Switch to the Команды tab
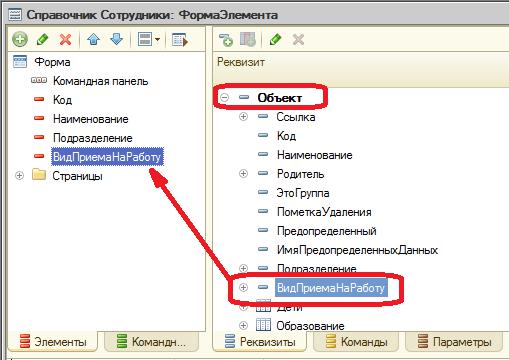 (356, 342)
